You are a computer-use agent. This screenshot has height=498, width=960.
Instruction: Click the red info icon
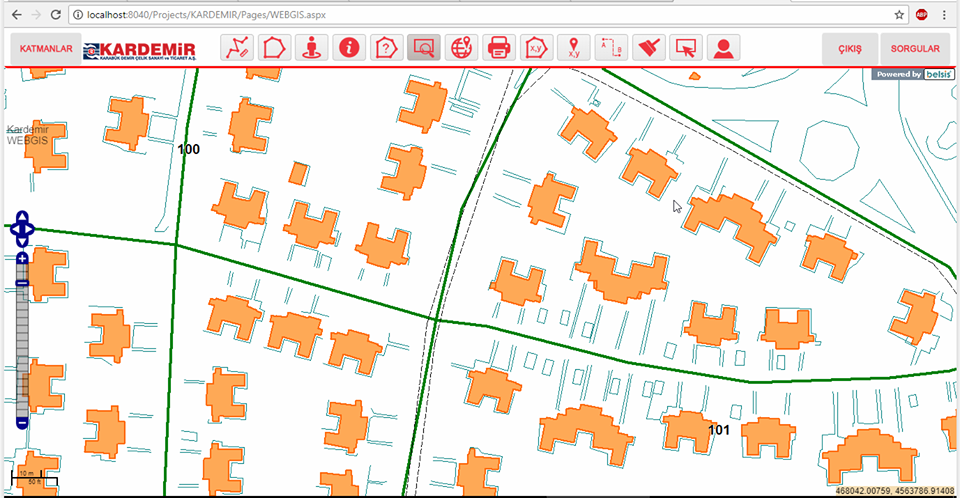click(349, 47)
